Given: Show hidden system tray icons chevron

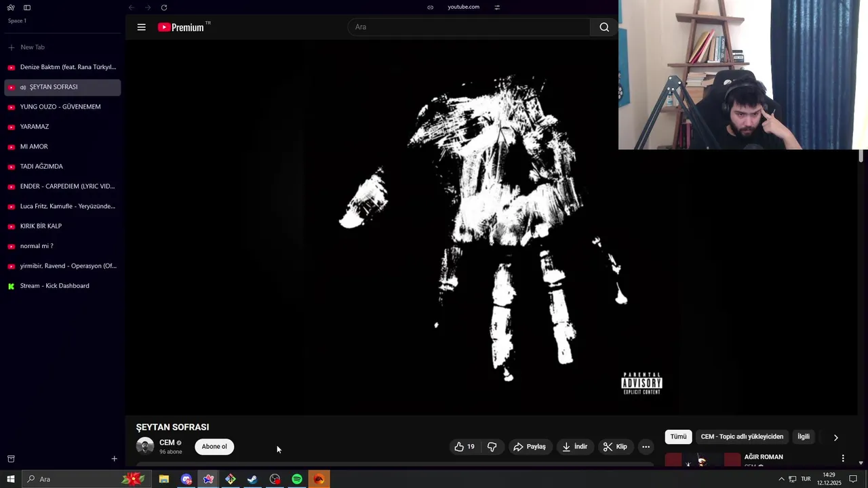Looking at the screenshot, I should click(x=781, y=479).
